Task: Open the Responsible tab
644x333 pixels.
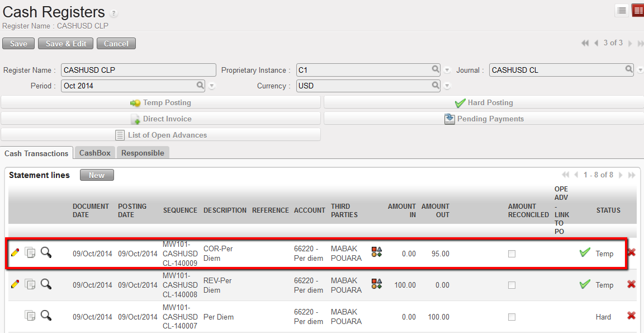Action: point(143,153)
